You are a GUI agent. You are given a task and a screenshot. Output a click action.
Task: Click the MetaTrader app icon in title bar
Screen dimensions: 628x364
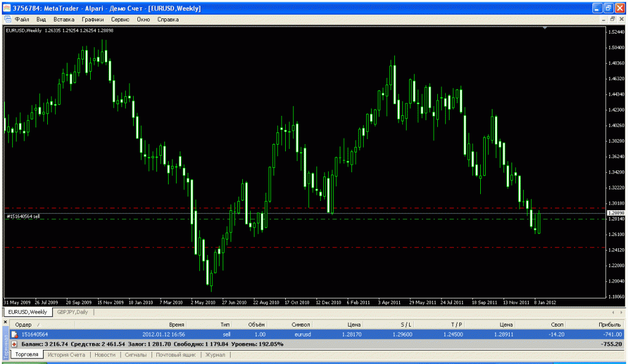point(7,7)
